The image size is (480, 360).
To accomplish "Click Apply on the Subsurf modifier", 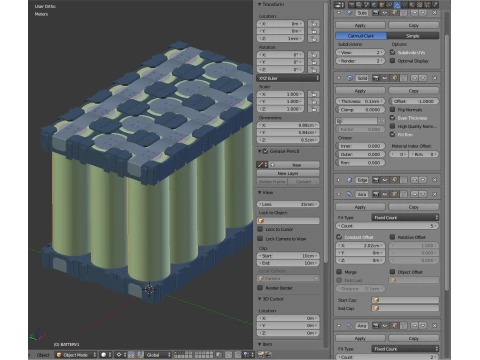I will [x=360, y=25].
